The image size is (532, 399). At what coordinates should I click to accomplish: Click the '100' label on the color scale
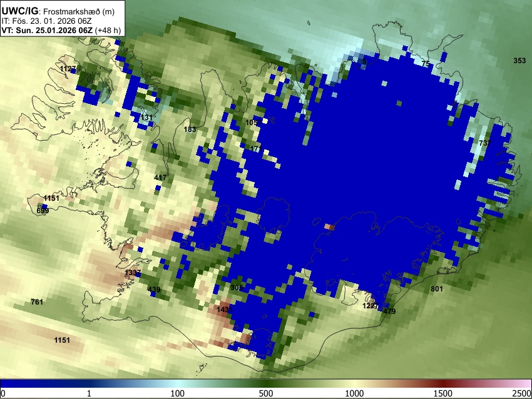tap(178, 393)
